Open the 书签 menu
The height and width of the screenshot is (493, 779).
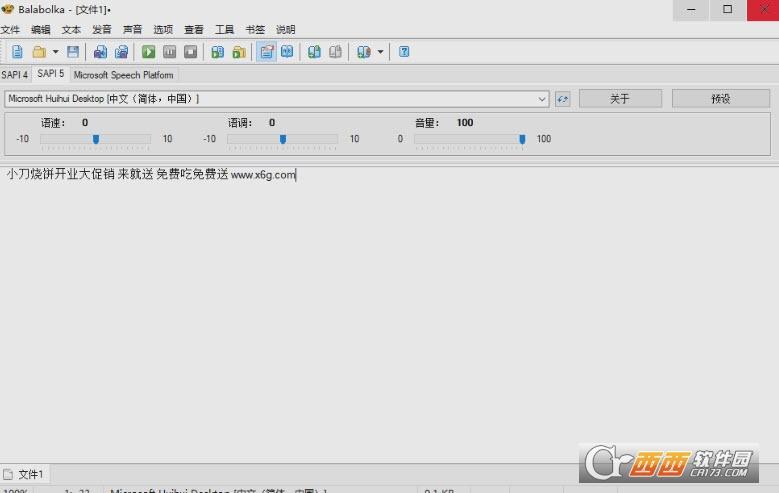[255, 30]
